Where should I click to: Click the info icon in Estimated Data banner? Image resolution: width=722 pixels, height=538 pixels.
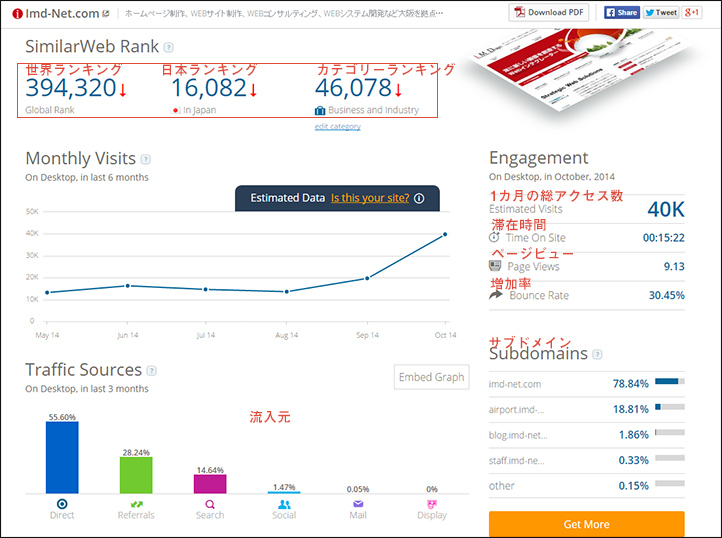419,198
